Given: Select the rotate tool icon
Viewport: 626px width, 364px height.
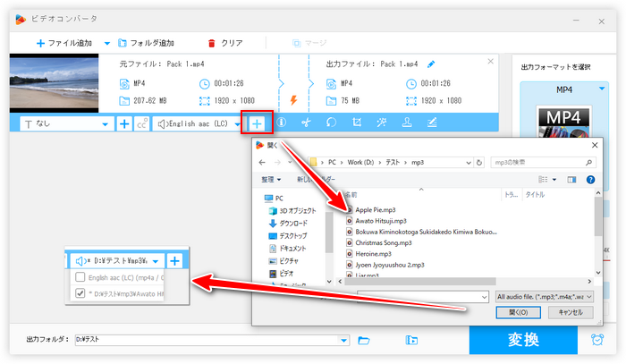Looking at the screenshot, I should tap(331, 123).
